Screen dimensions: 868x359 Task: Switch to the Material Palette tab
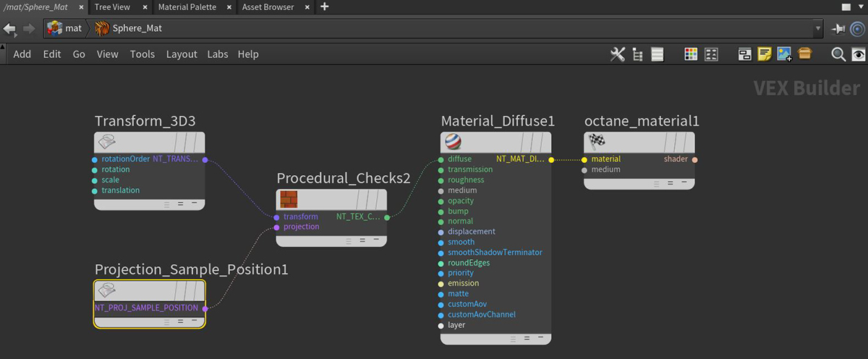187,7
